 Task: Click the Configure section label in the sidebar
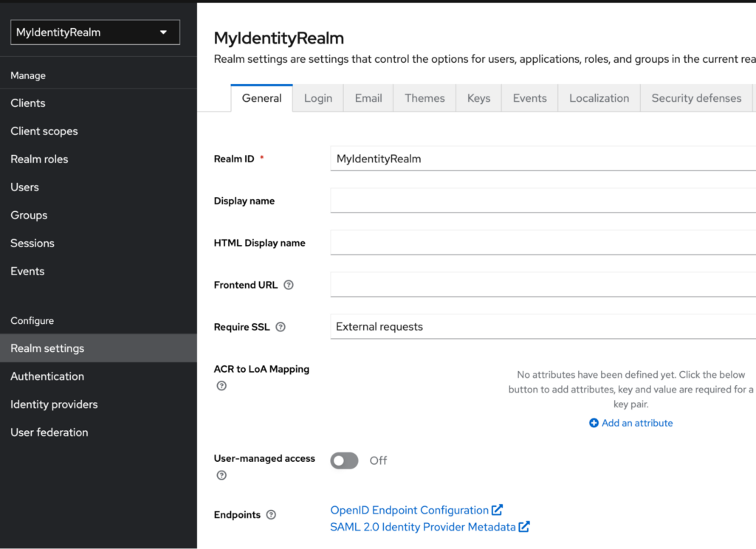pos(32,320)
